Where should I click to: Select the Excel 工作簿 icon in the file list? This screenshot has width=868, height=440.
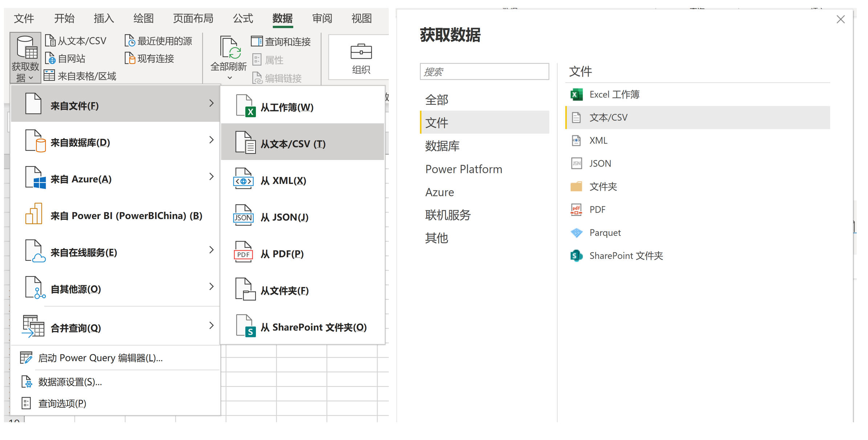tap(576, 95)
